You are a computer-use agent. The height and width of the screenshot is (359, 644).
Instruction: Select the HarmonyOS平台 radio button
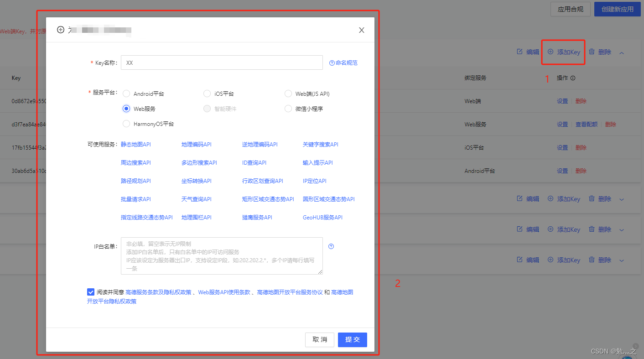pos(126,124)
